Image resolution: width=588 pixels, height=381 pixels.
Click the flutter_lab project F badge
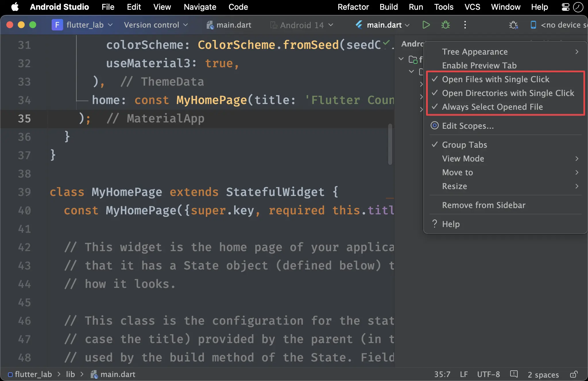point(57,25)
